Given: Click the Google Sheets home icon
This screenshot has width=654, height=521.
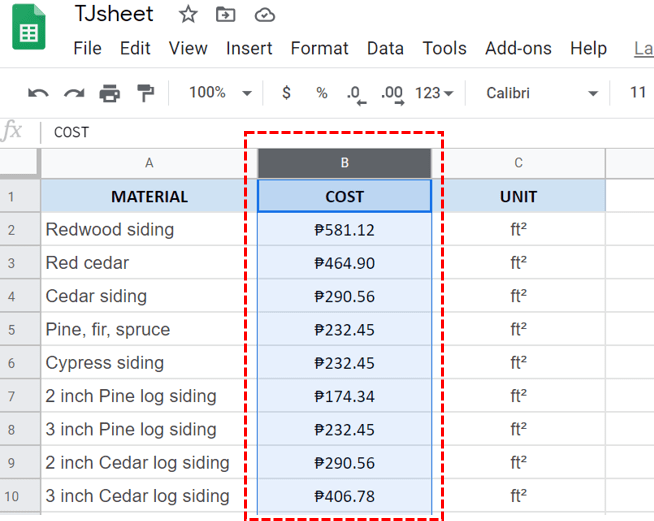Looking at the screenshot, I should 28,31.
